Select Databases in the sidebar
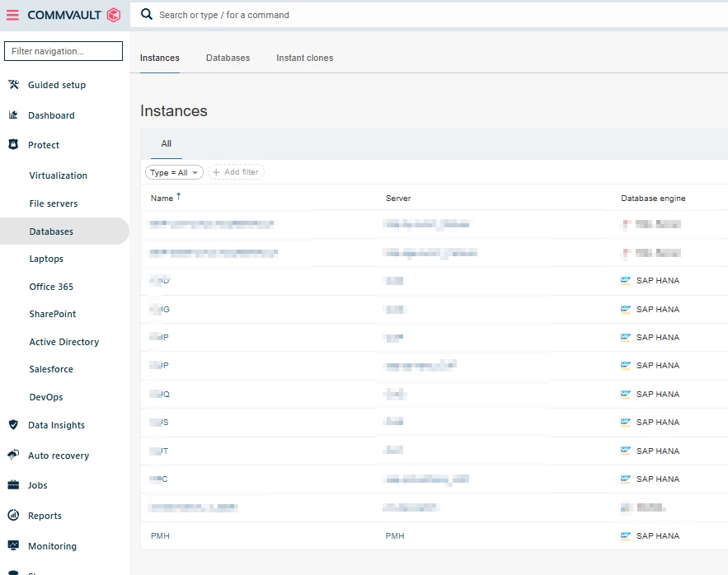This screenshot has height=575, width=728. (51, 231)
